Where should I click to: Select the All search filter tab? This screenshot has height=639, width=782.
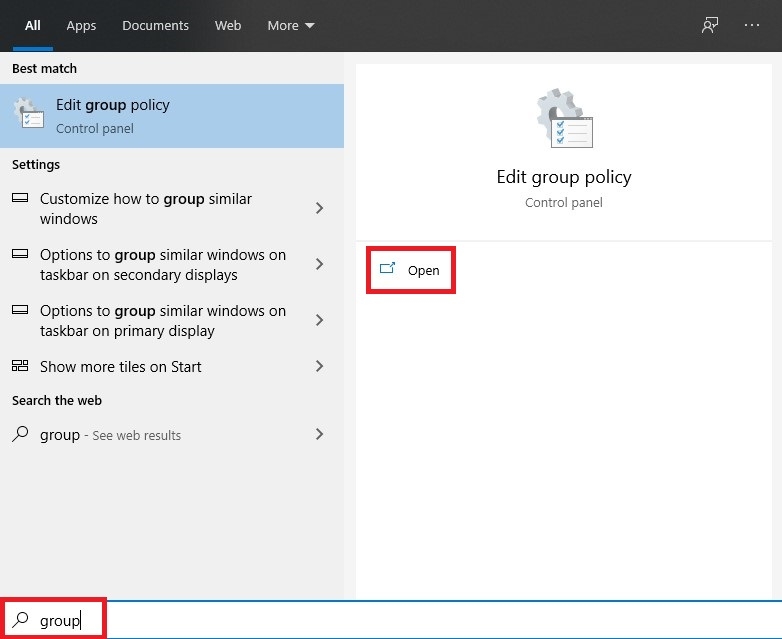[x=33, y=25]
